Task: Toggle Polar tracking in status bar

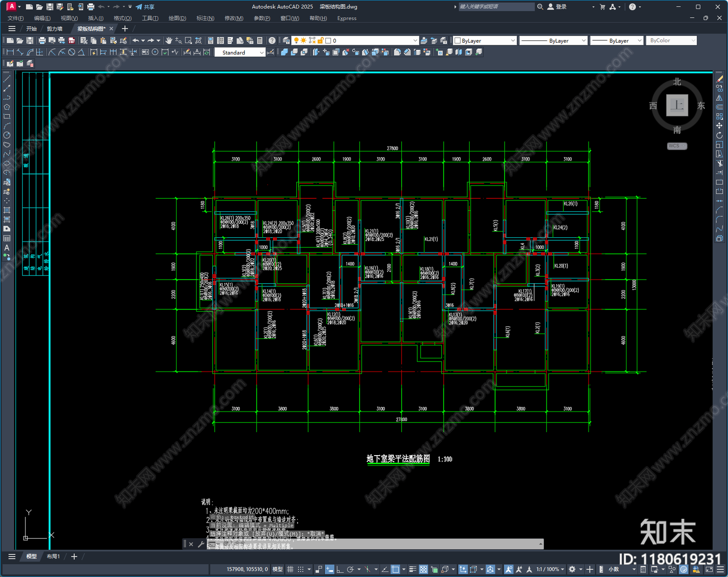Action: pyautogui.click(x=350, y=569)
